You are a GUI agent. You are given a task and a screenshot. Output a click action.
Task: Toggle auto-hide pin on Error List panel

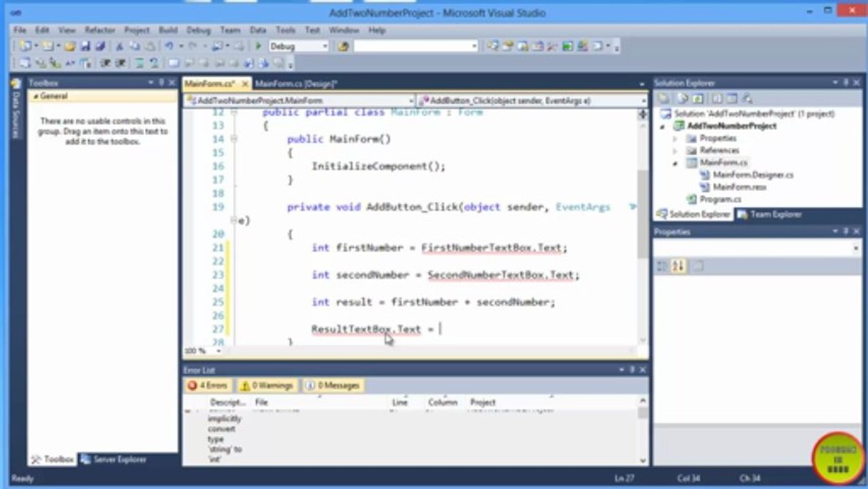[633, 370]
